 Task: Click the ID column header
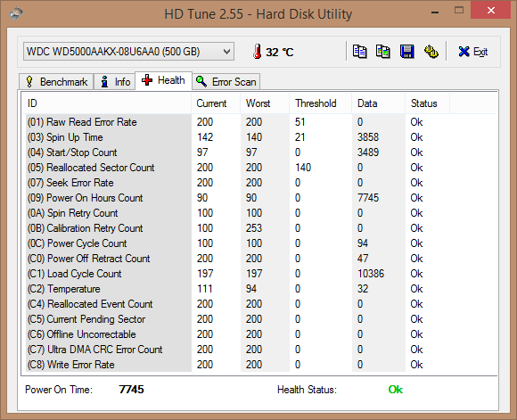106,103
